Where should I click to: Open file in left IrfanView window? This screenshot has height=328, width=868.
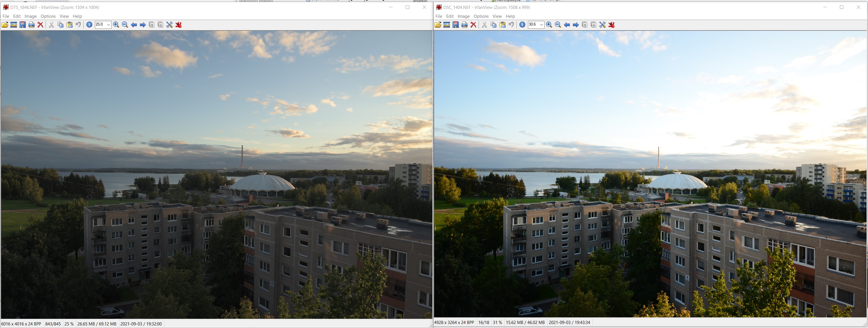pos(5,25)
